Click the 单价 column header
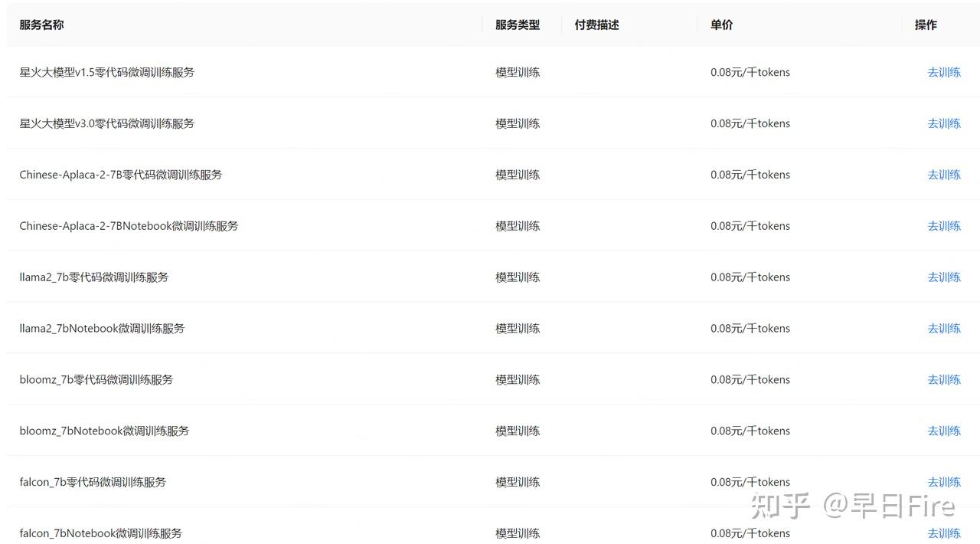Viewport: 980px width, 544px height. tap(722, 25)
